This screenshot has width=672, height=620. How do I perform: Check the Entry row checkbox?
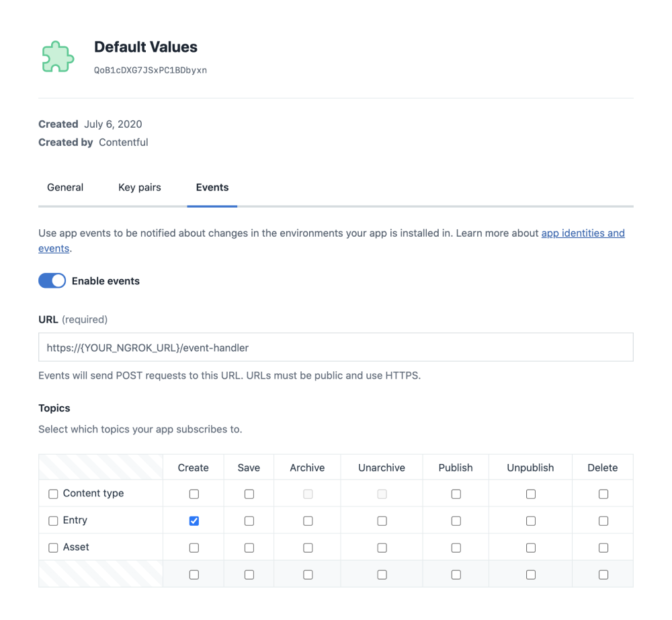[53, 520]
